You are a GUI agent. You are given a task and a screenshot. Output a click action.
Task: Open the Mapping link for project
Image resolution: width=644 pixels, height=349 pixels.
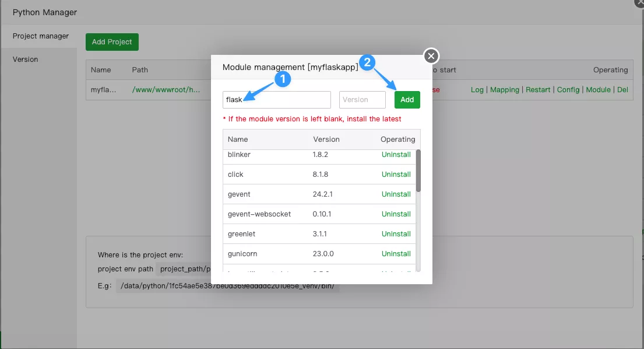tap(504, 90)
